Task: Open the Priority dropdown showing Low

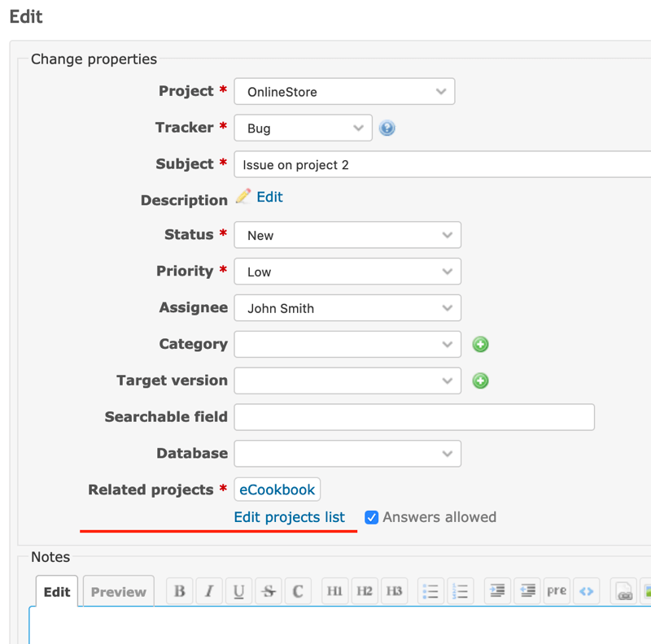Action: pos(347,272)
